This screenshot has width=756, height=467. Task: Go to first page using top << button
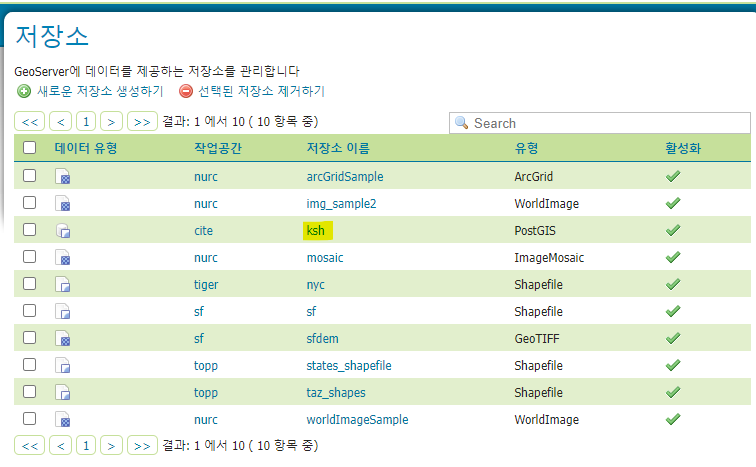(29, 121)
